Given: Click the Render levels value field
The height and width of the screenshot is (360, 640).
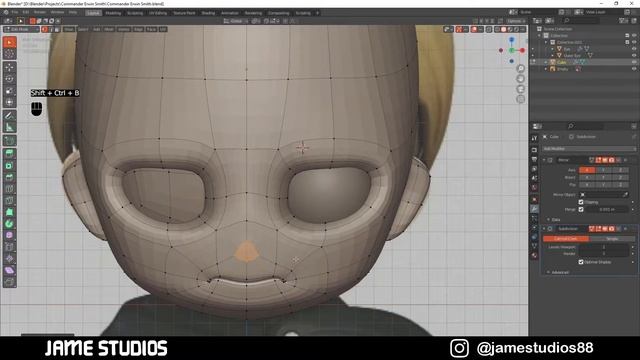Looking at the screenshot, I should pyautogui.click(x=603, y=253).
